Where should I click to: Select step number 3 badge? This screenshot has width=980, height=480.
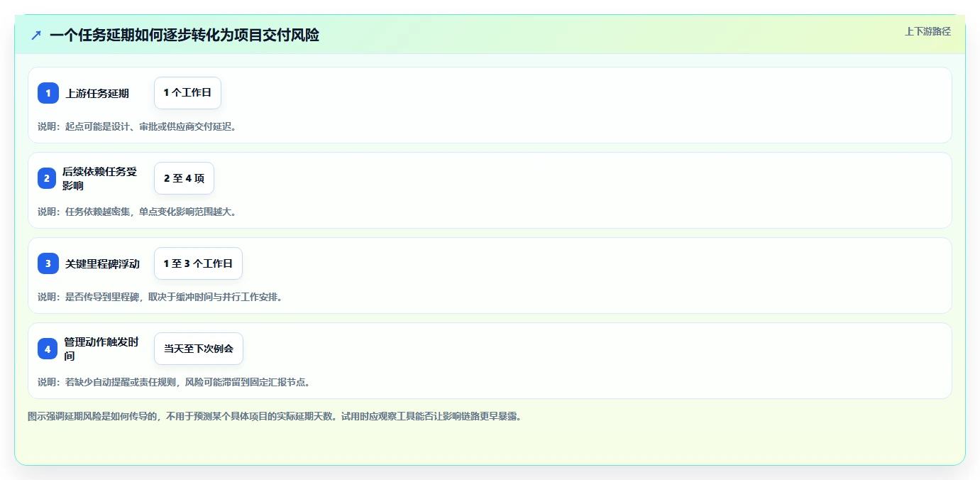48,263
